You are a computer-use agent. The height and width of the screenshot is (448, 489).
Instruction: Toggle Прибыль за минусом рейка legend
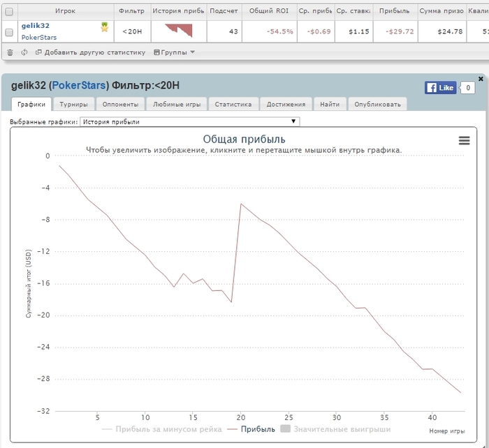coord(161,429)
